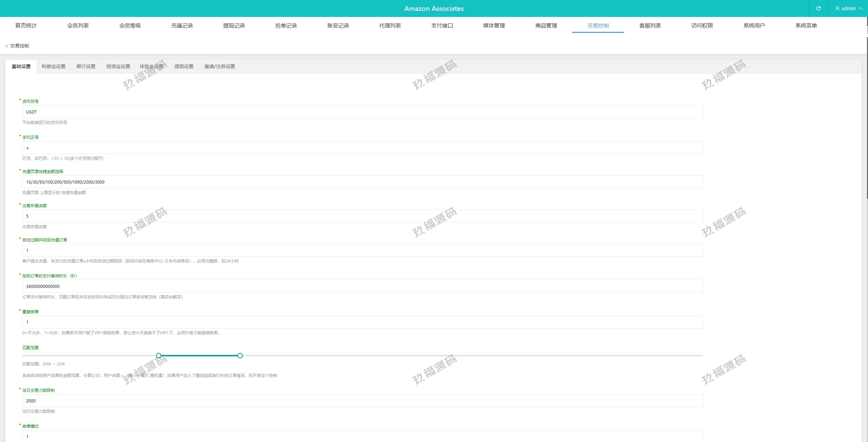Open the 系统菜单 navigation item
This screenshot has height=442, width=868.
[x=806, y=26]
